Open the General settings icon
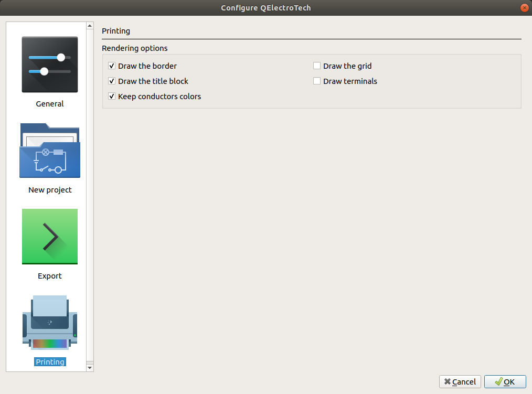The height and width of the screenshot is (394, 532). tap(50, 65)
